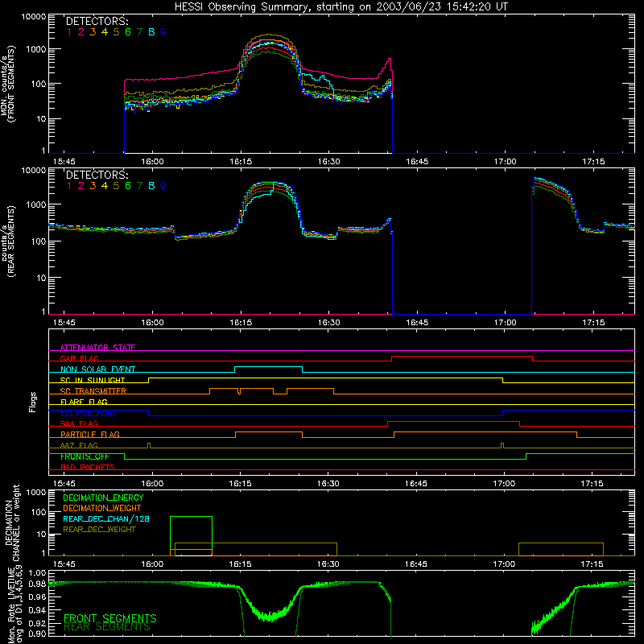Click the ATTENUATOR_STATE flag label
Image resolution: width=644 pixels, height=644 pixels.
pyautogui.click(x=97, y=348)
